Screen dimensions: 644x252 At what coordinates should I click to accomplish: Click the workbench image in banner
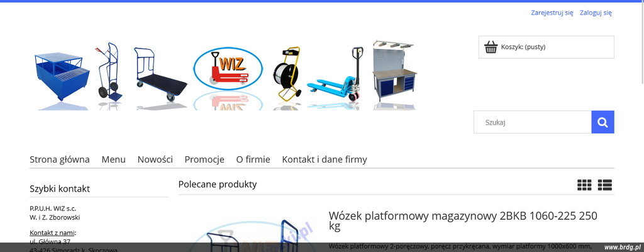[x=394, y=71]
